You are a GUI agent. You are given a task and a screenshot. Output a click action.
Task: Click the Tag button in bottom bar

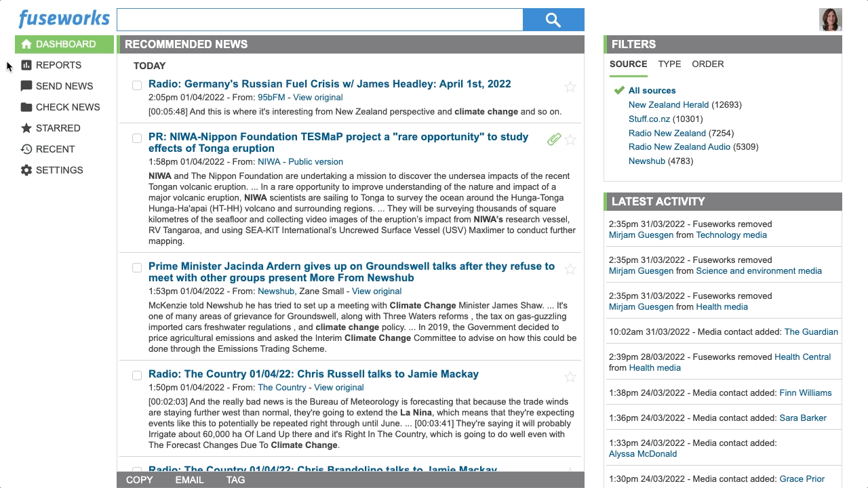235,480
